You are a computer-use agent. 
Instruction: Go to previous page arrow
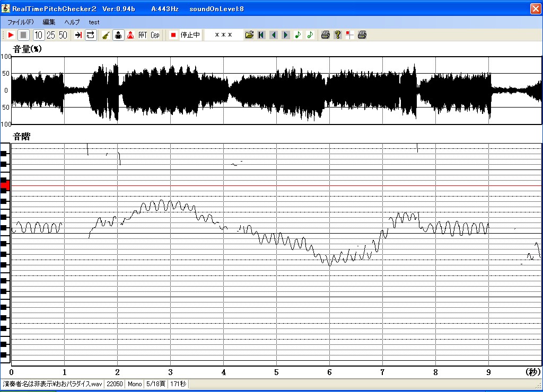tap(274, 35)
